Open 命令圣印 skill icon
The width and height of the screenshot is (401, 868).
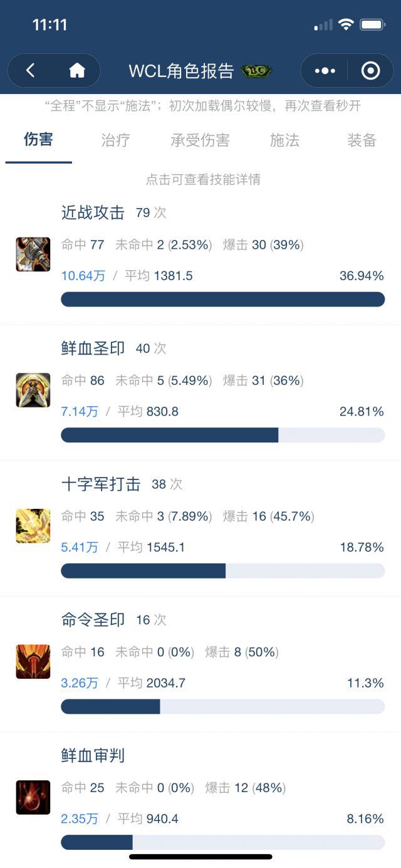click(33, 662)
